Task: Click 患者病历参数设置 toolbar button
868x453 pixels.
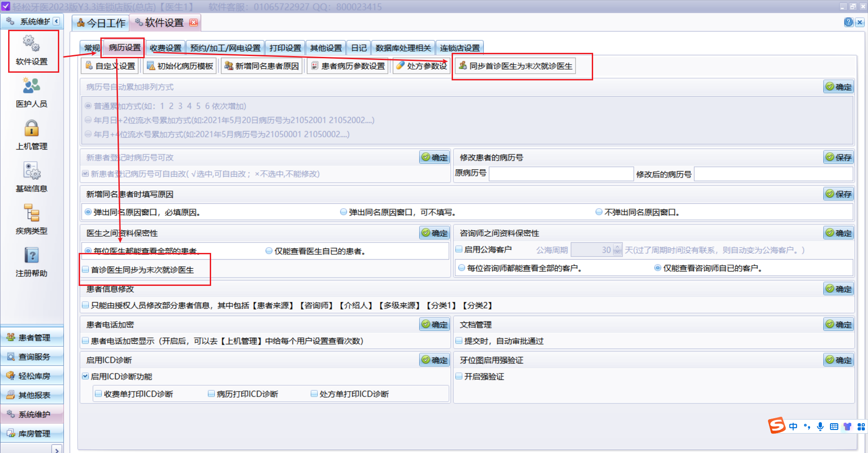Action: coord(347,66)
